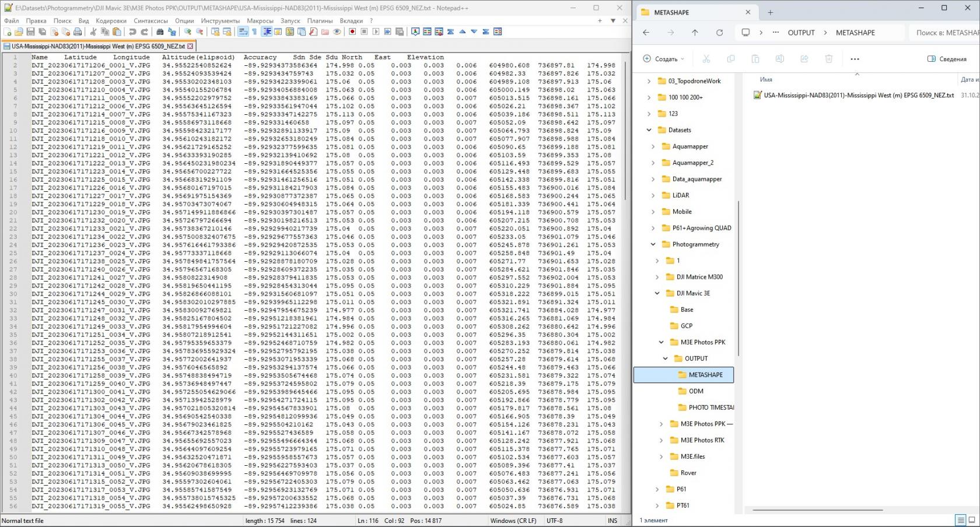Open the Синтаксисы menu
Viewport: 980px width, 527px height.
pyautogui.click(x=150, y=20)
